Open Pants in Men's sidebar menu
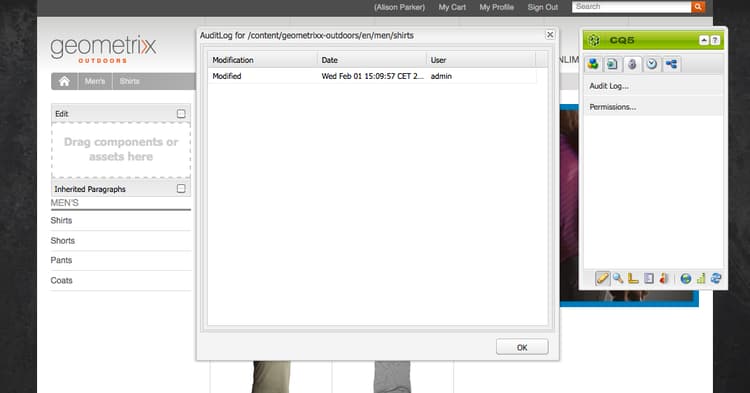750x393 pixels. [x=61, y=260]
